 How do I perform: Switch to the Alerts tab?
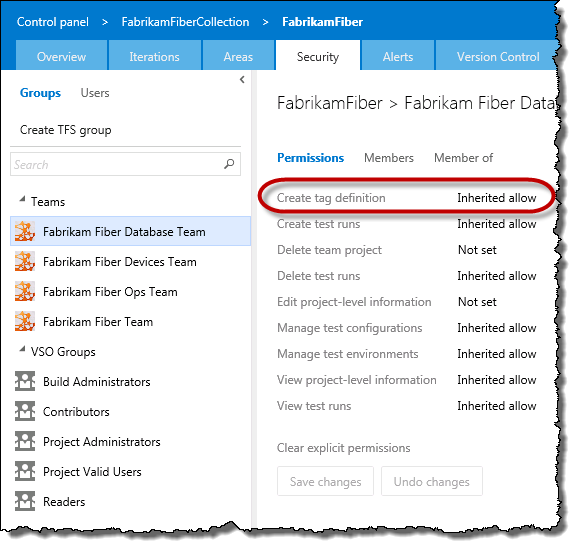click(398, 56)
